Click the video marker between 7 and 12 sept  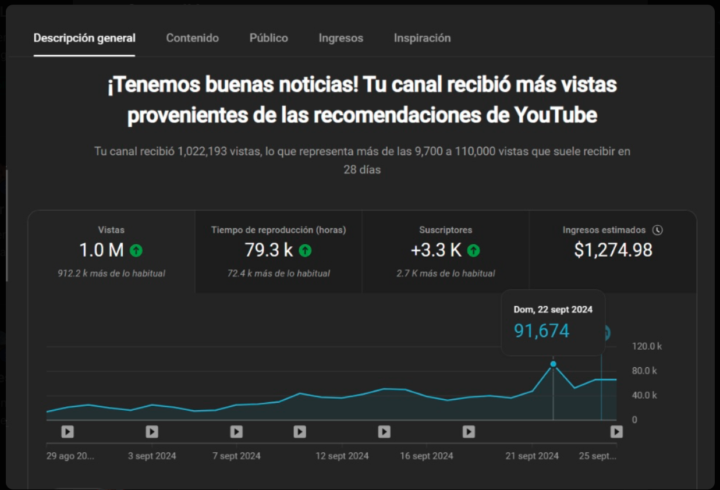[300, 432]
